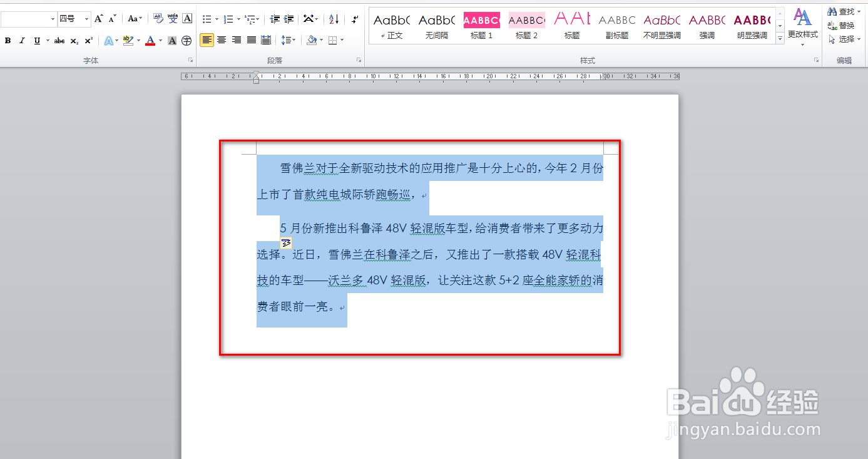The image size is (868, 459).
Task: Apply paragraph borders icon
Action: pos(333,41)
